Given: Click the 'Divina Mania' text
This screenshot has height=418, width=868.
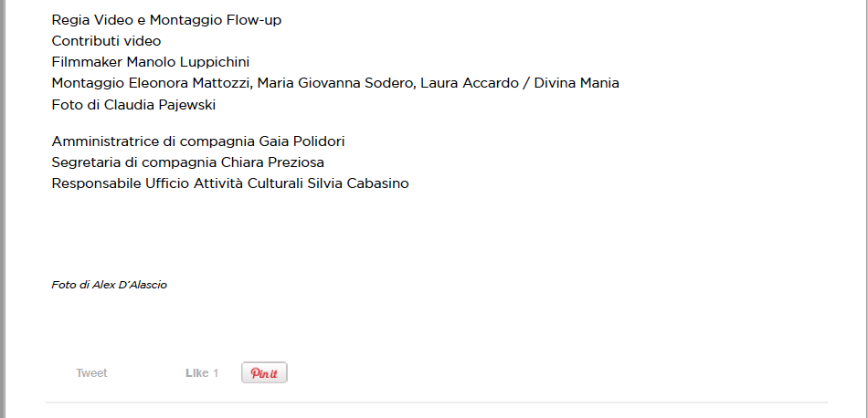Looking at the screenshot, I should pyautogui.click(x=577, y=83).
